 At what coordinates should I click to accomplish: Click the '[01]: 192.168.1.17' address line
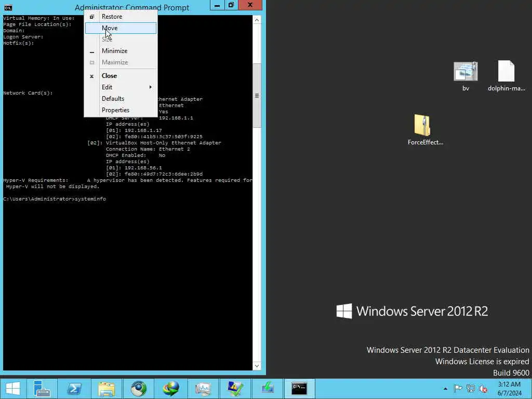pyautogui.click(x=134, y=130)
